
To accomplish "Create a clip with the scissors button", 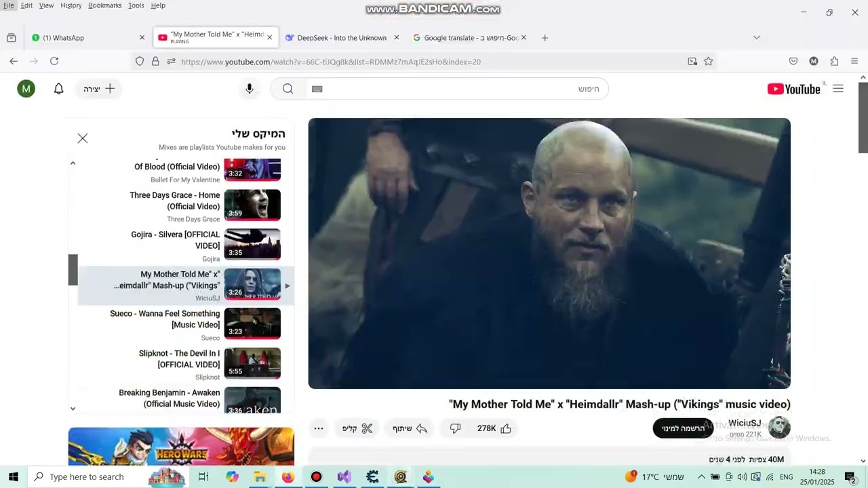I will click(x=358, y=428).
